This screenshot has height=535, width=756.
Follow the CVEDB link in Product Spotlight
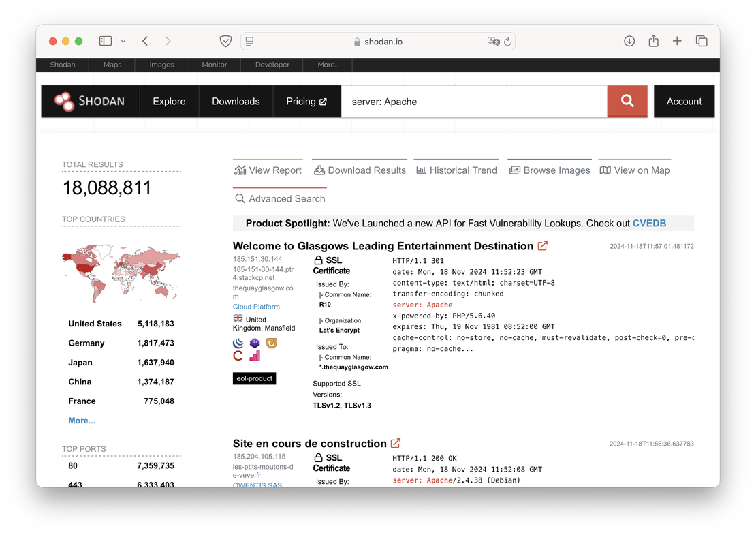[x=648, y=223]
